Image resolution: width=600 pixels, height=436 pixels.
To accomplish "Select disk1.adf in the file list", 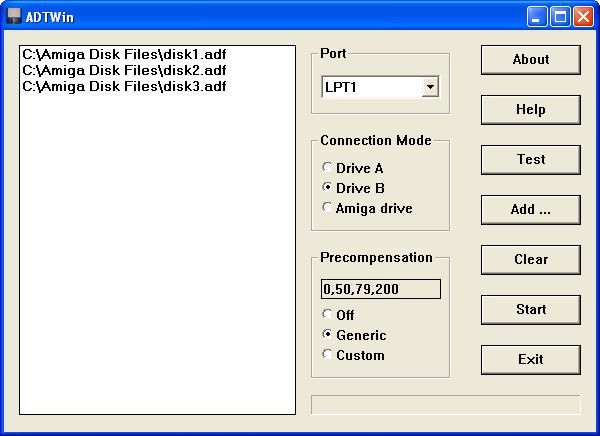I will (x=124, y=55).
